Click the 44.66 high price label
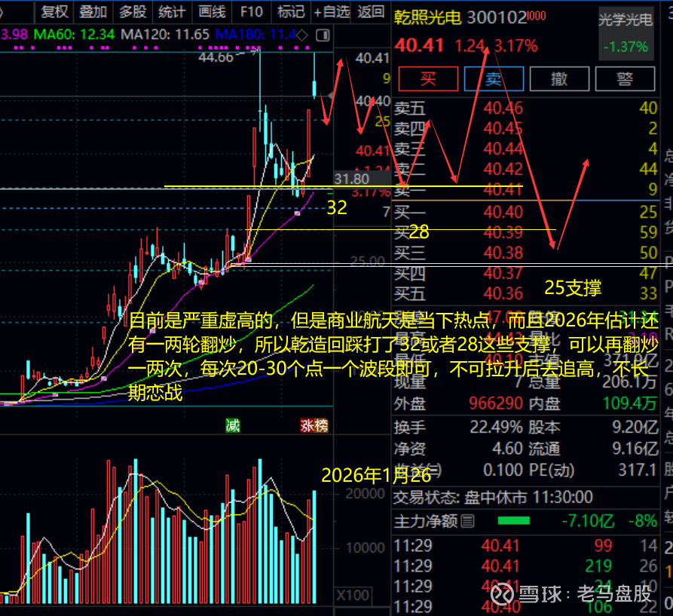The image size is (673, 616). [x=216, y=57]
